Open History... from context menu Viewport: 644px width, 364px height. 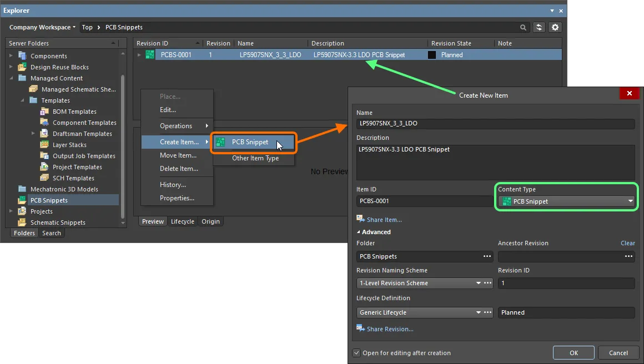pyautogui.click(x=177, y=185)
